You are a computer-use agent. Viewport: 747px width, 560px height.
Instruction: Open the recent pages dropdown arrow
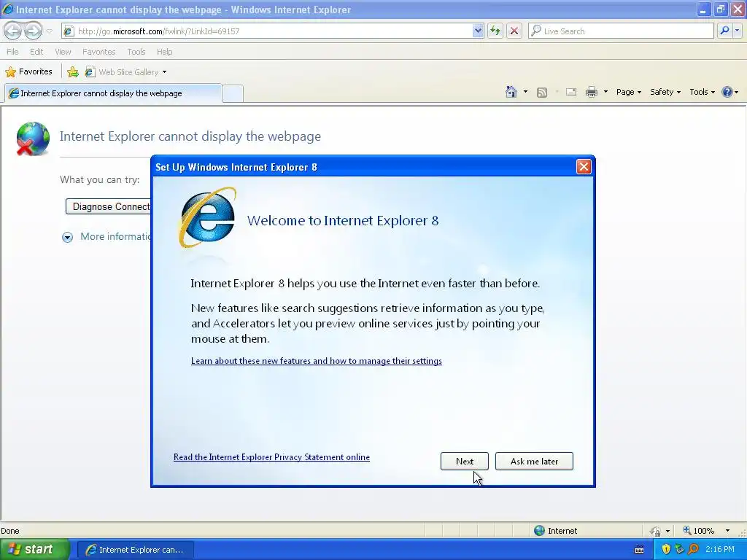[x=49, y=31]
